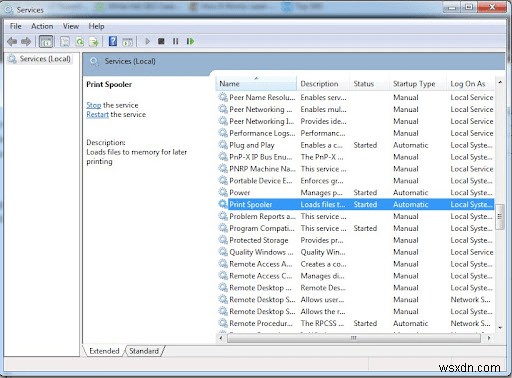Open the Action menu
This screenshot has width=512, height=378.
[42, 26]
